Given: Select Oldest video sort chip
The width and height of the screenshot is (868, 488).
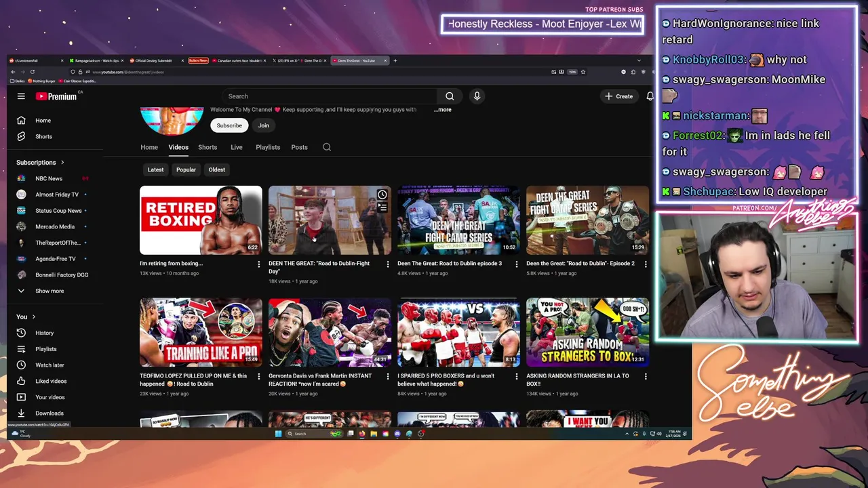Looking at the screenshot, I should (x=217, y=169).
